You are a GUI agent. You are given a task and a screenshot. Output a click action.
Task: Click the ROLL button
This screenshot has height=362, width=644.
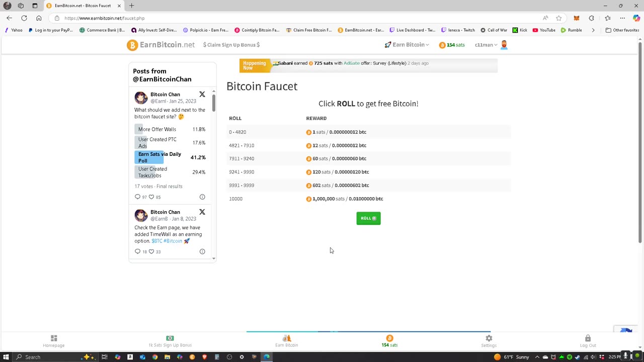click(368, 218)
